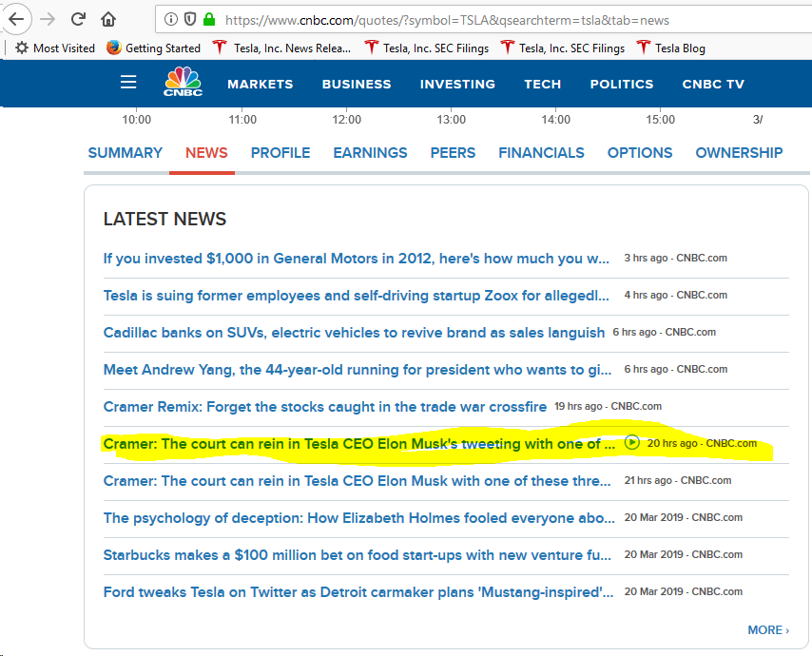Click the tracking protection shield icon
This screenshot has height=656, width=812.
coord(190,20)
